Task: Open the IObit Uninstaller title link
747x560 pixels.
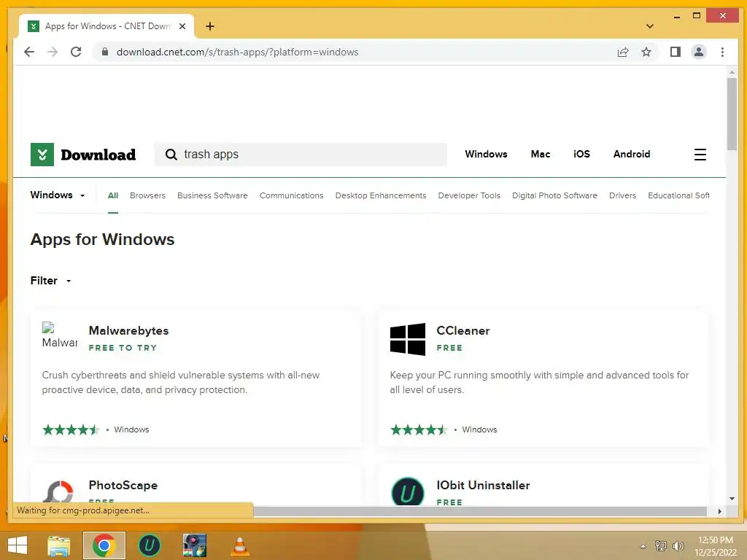Action: [483, 485]
